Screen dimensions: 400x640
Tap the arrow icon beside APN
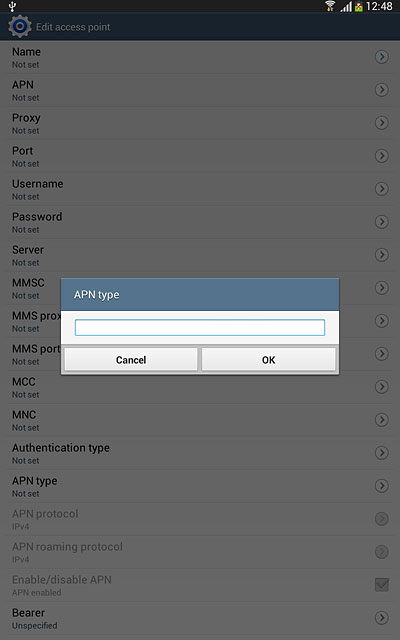coord(382,90)
